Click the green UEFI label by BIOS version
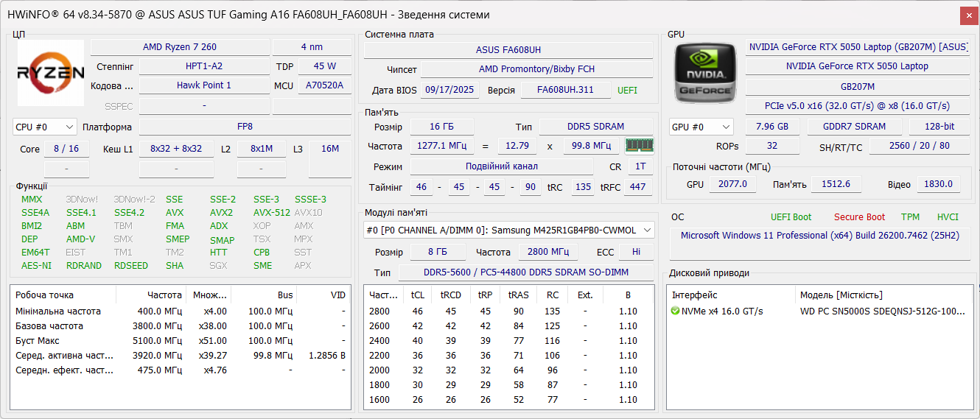 (x=627, y=91)
